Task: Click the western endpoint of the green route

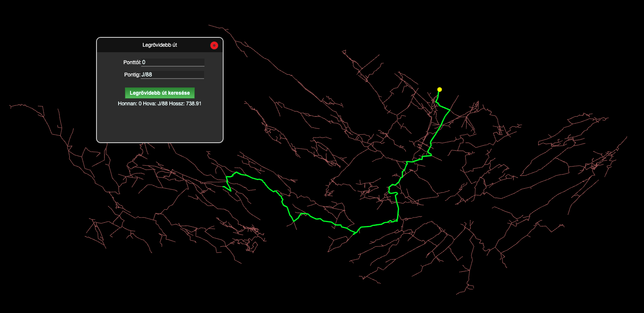Action: point(224,186)
